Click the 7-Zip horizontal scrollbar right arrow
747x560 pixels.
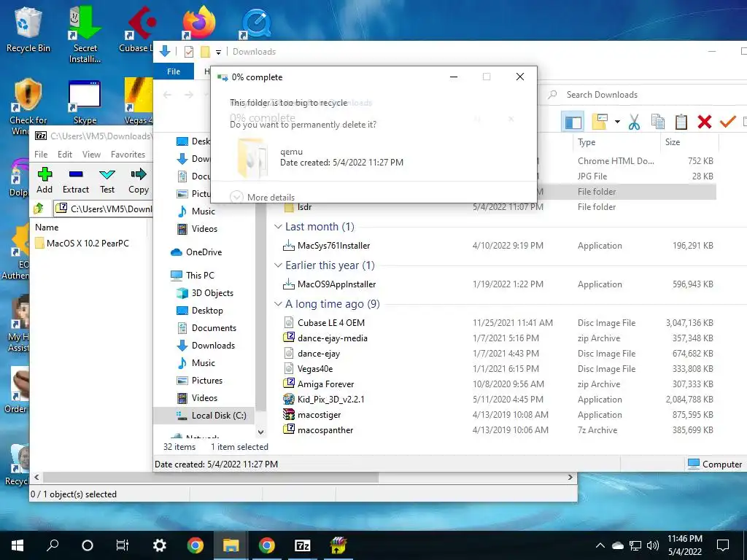pos(570,477)
